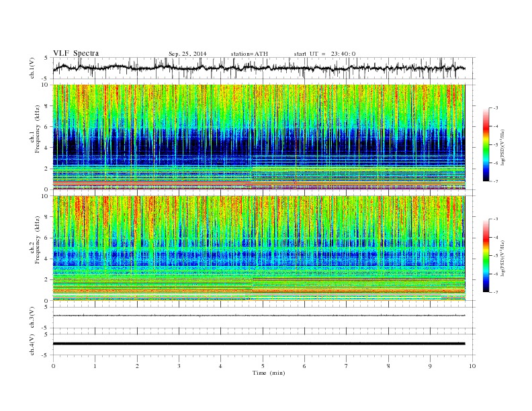Click the "2" kHz tick on ch.2 spectrogram

tap(46, 280)
